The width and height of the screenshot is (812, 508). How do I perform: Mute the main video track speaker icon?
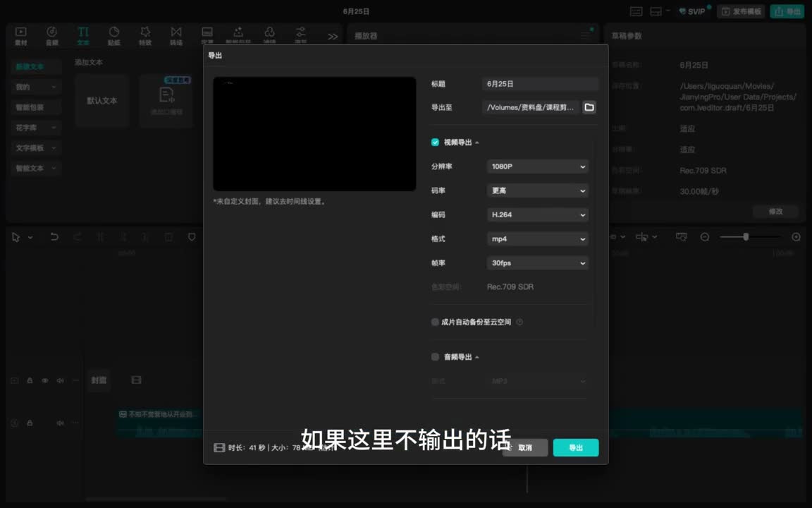pos(60,380)
